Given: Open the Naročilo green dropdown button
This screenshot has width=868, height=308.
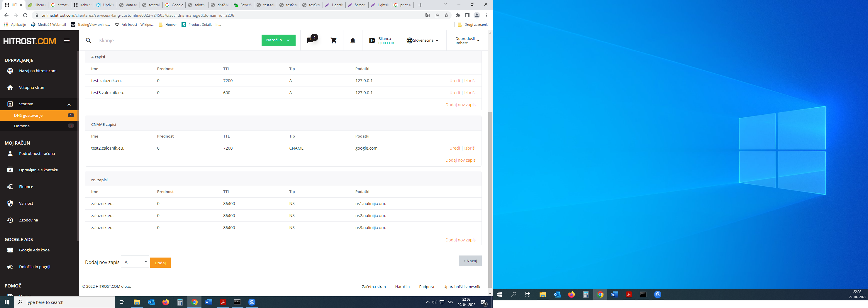Looking at the screenshot, I should click(278, 40).
